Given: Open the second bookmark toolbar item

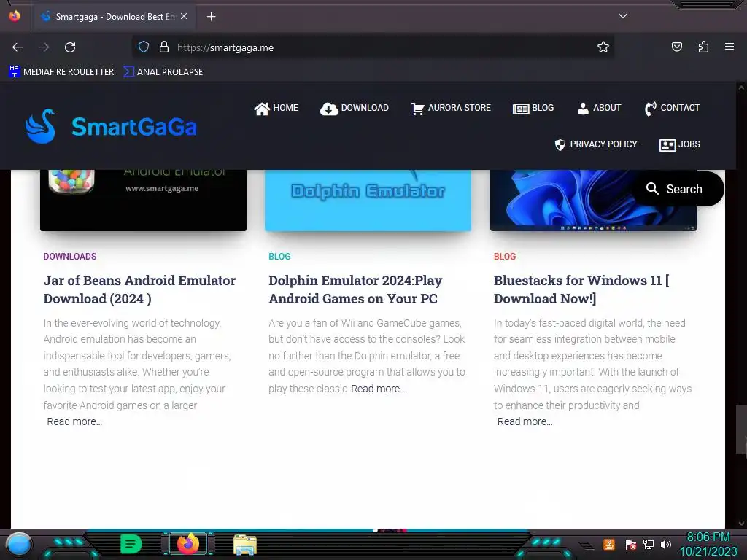Looking at the screenshot, I should tap(163, 72).
